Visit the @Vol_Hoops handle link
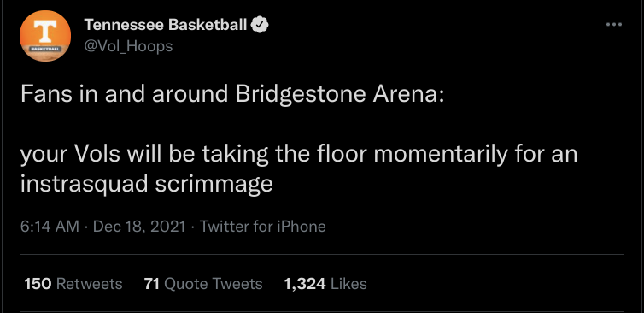Screen dimensions: 644x313 128,46
